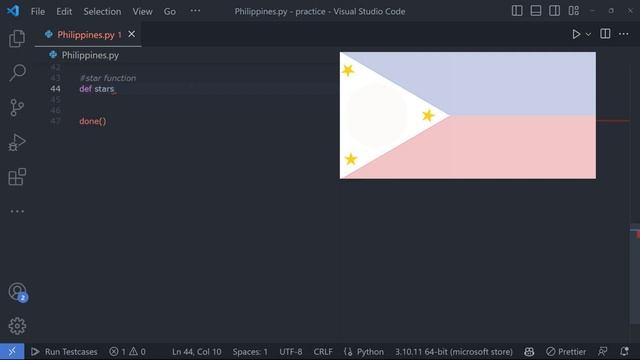Click Ln 44, Col 10 status entry
The image size is (640, 360).
(197, 351)
